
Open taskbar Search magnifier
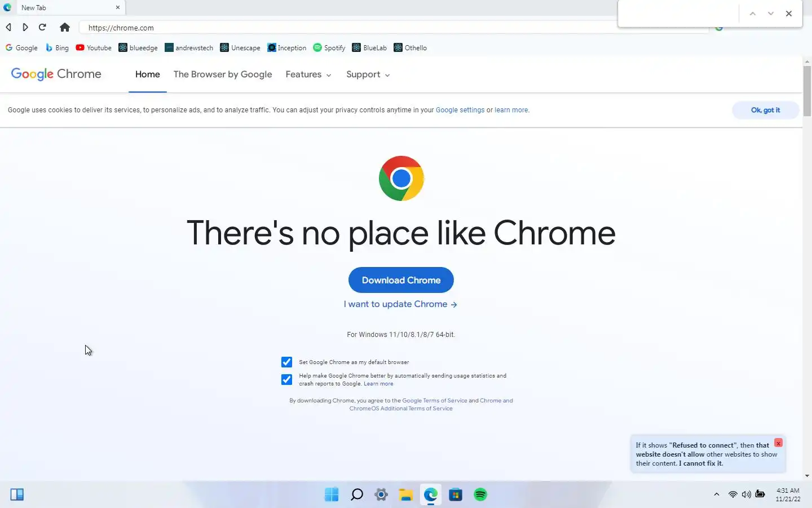pos(356,494)
